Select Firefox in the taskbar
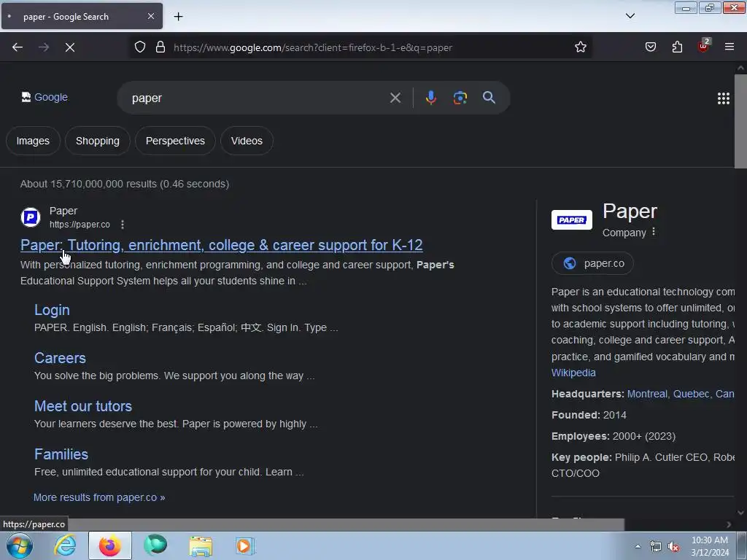This screenshot has height=560, width=747. pyautogui.click(x=109, y=545)
